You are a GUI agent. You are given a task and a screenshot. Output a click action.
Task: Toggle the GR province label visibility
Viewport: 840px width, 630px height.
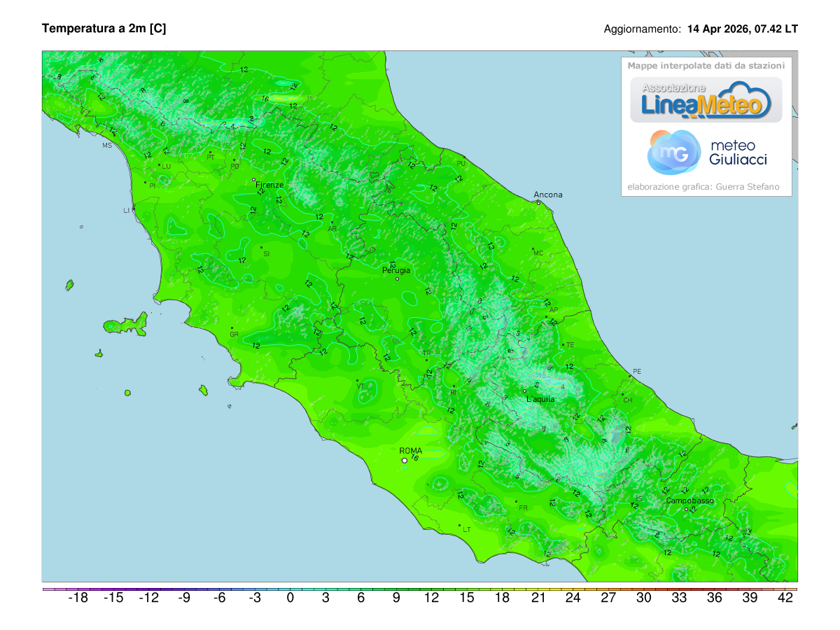pos(234,335)
